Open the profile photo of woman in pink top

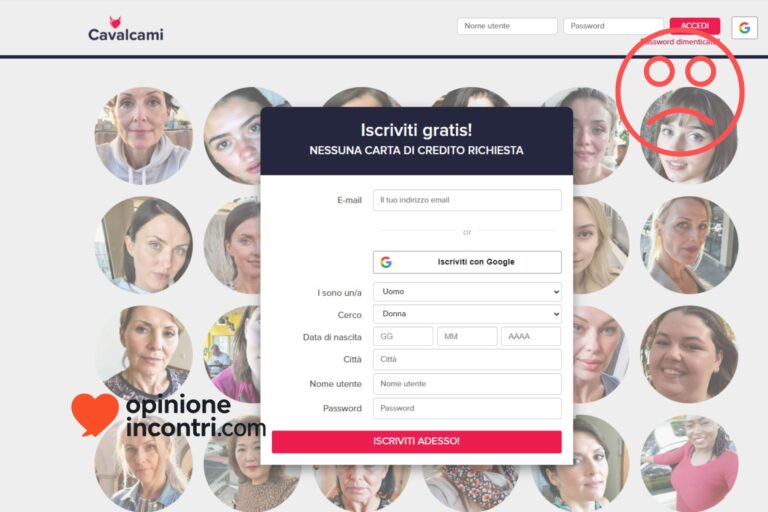pos(689,464)
